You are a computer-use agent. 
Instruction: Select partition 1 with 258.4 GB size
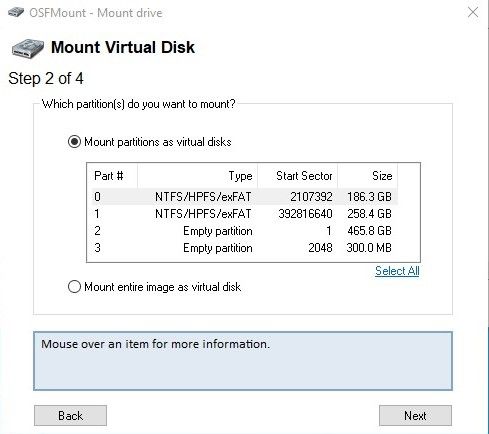[x=245, y=214]
